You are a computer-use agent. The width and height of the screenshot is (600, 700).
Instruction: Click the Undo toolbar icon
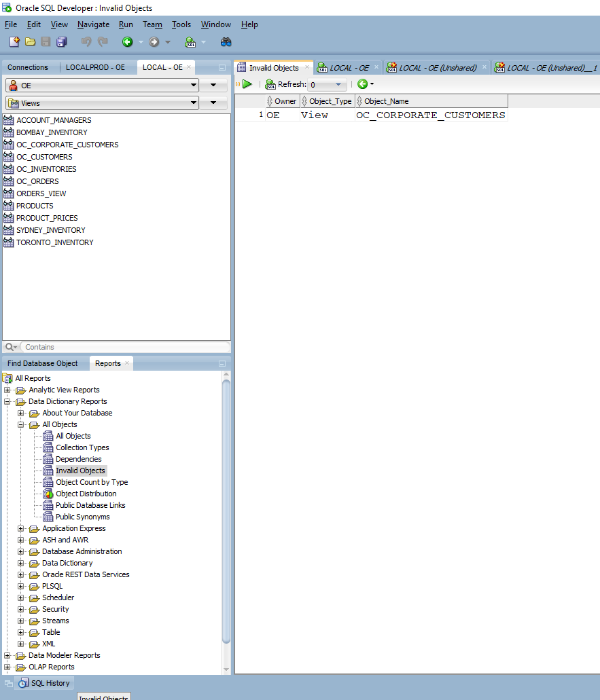point(86,42)
